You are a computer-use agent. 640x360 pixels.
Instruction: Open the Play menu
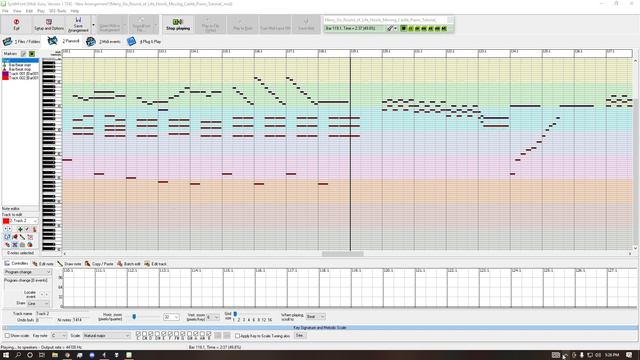[41, 11]
